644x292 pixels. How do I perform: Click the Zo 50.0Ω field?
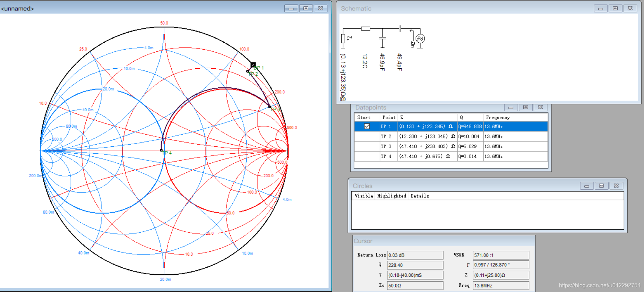[415, 286]
